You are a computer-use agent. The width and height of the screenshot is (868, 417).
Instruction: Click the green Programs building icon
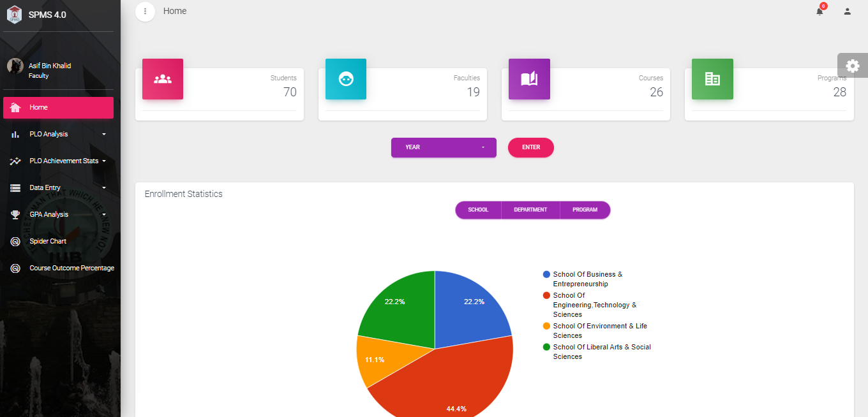(x=712, y=79)
